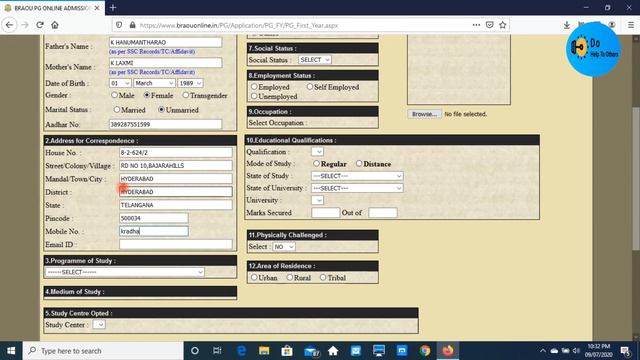Open the birth day dropdown showing 01

(x=120, y=83)
